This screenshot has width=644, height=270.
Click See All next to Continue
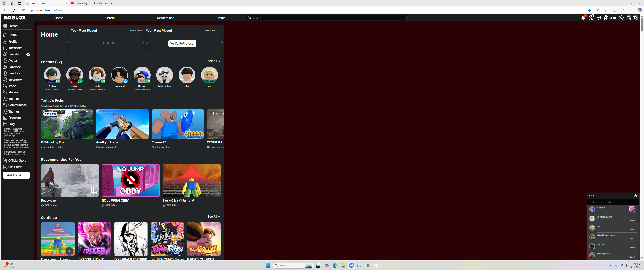click(214, 217)
